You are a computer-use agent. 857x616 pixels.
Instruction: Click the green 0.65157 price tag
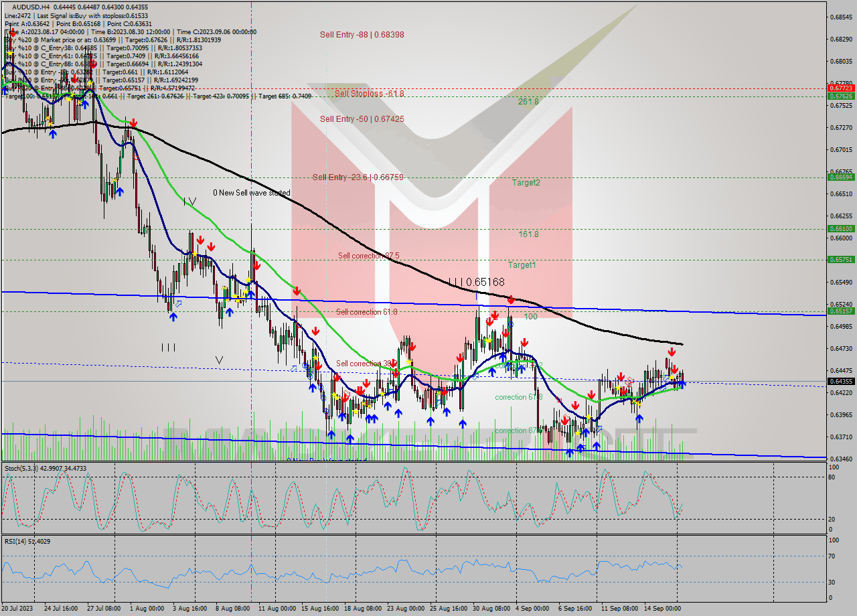coord(840,311)
